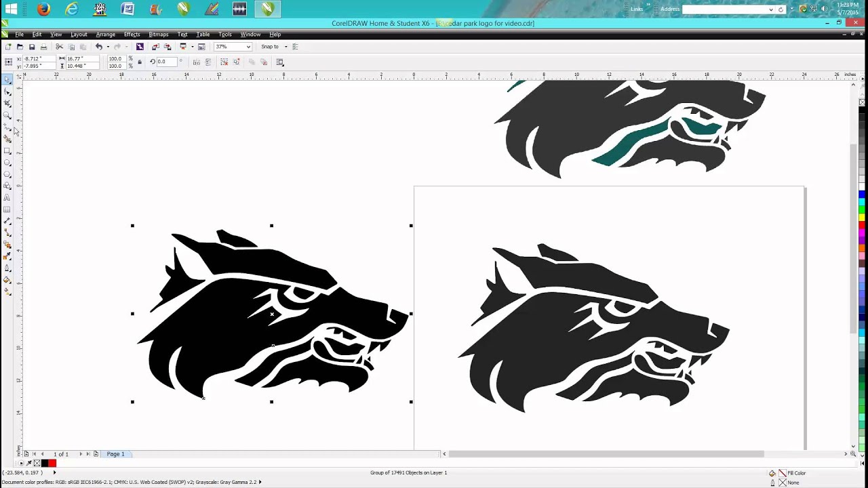Image resolution: width=868 pixels, height=488 pixels.
Task: Expand the document color profiles arrow
Action: [x=260, y=482]
